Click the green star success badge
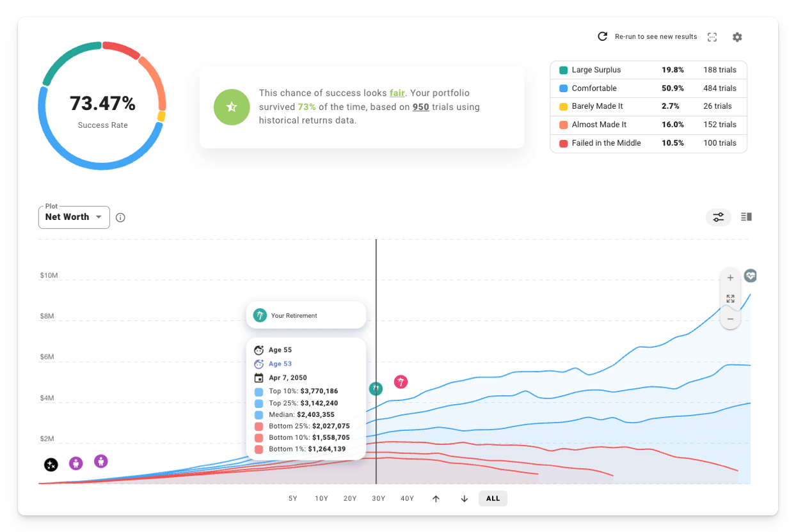 coord(232,107)
